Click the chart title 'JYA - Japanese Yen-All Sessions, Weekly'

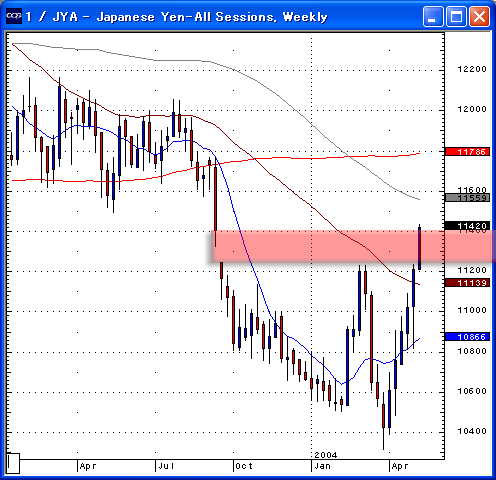[x=190, y=16]
